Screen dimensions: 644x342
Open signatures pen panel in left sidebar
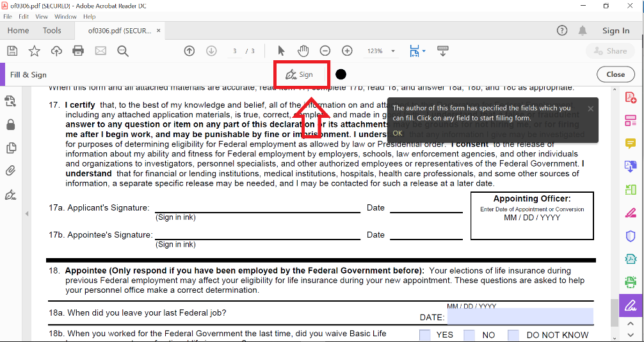(x=11, y=195)
